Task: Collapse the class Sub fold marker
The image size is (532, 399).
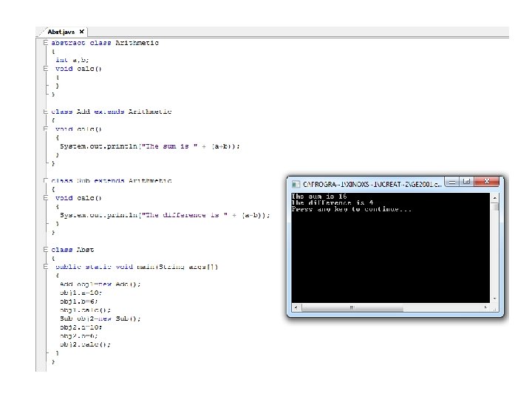Action: (x=46, y=180)
